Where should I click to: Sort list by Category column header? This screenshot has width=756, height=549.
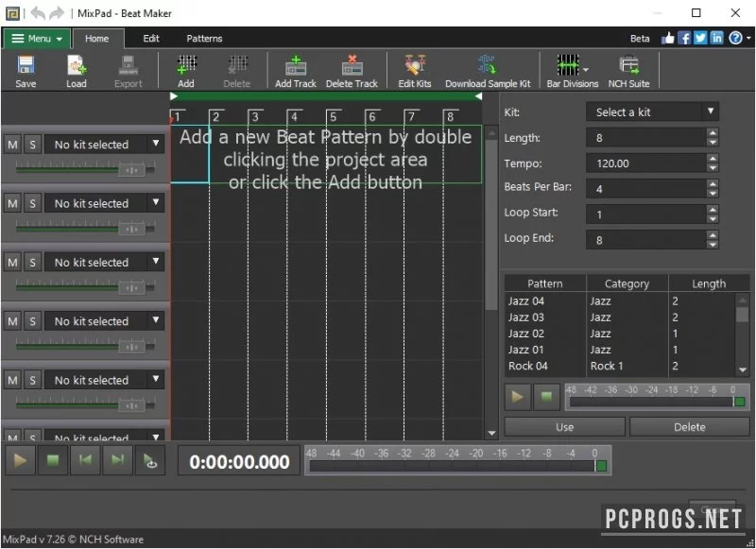(627, 283)
